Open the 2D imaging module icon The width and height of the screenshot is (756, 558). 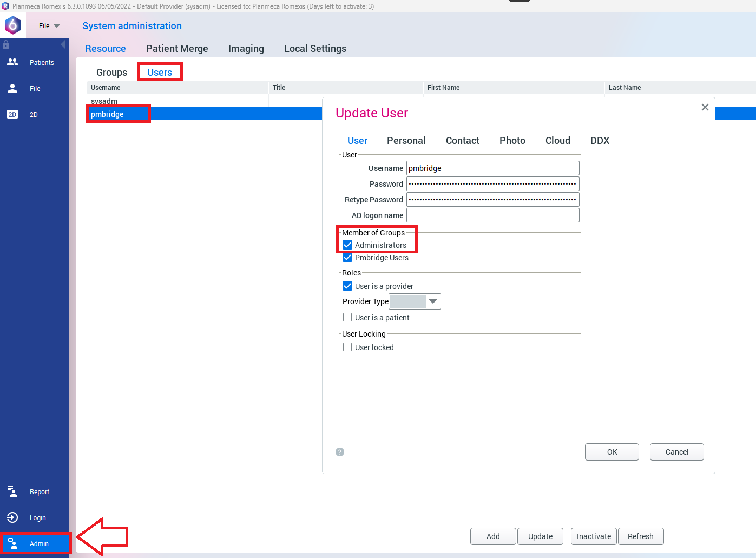(x=12, y=114)
